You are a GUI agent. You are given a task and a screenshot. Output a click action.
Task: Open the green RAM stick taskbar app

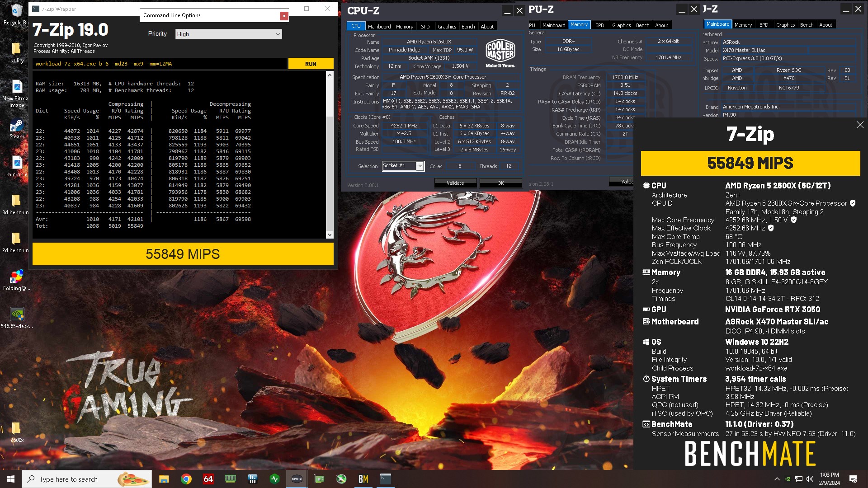click(230, 479)
